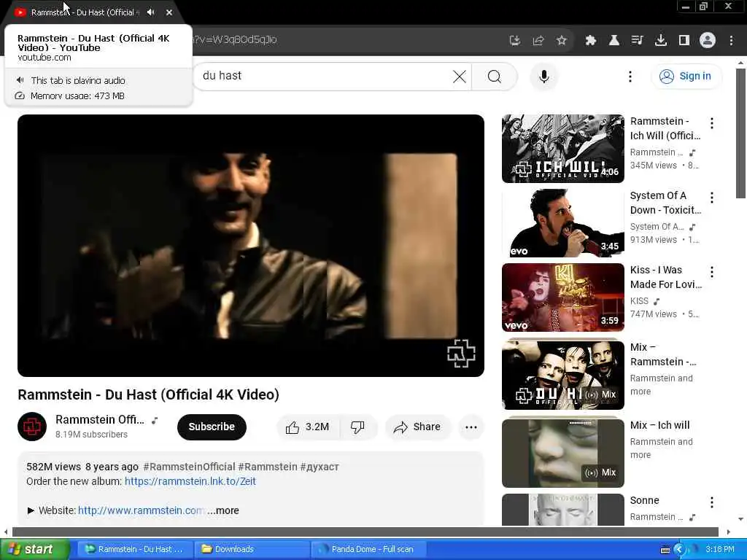Screen dimensions: 747x560
Task: Click the scroll down arrow at right
Action: click(740, 519)
